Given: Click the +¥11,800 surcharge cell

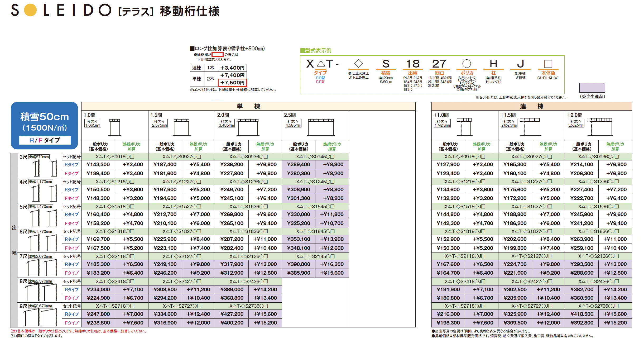Looking at the screenshot, I should (332, 215).
